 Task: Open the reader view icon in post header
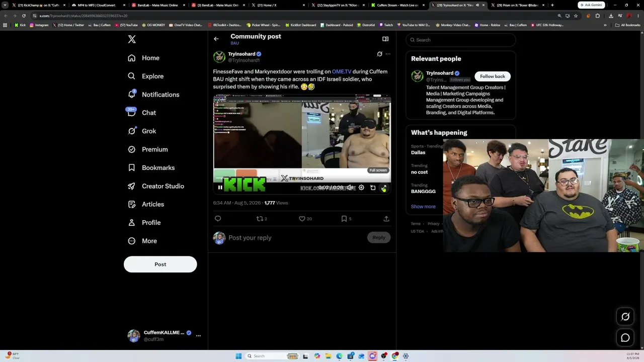pos(385,39)
